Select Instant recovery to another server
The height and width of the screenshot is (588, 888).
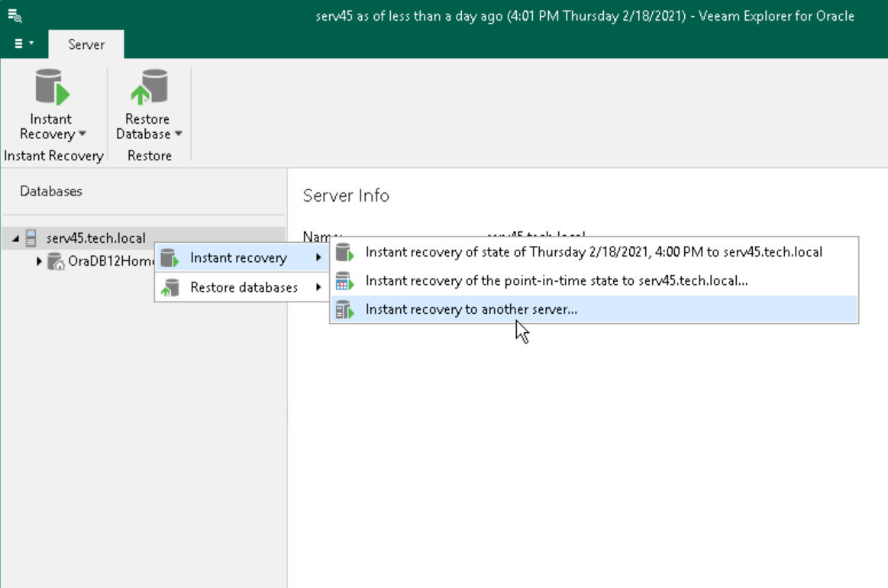pyautogui.click(x=594, y=309)
